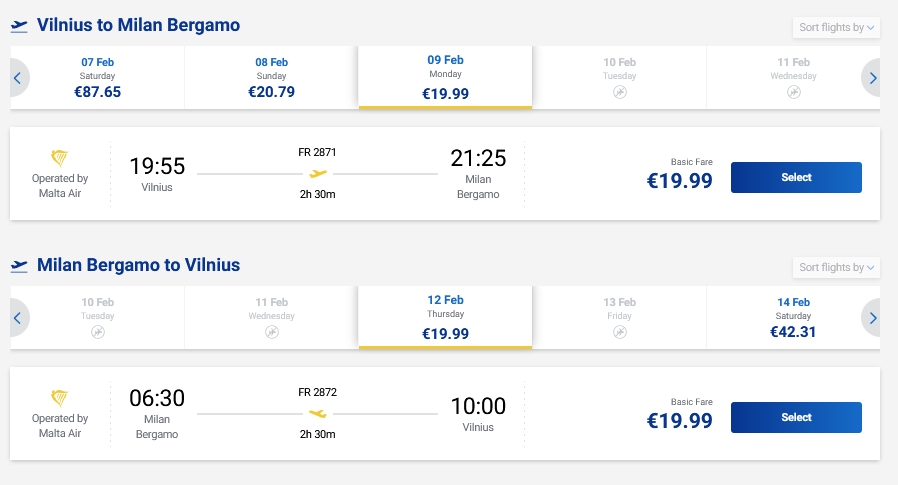The image size is (898, 485).
Task: Show later return dates with right arrow
Action: click(873, 318)
